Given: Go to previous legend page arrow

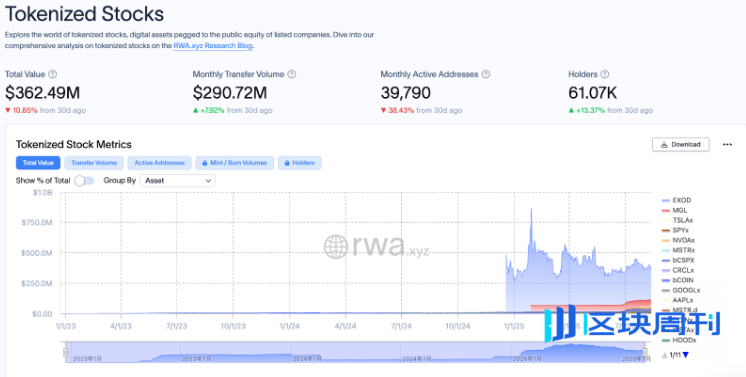Looking at the screenshot, I should tap(665, 355).
